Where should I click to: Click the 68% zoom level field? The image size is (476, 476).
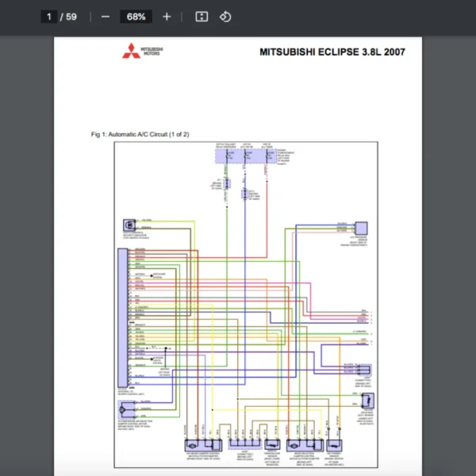point(136,17)
